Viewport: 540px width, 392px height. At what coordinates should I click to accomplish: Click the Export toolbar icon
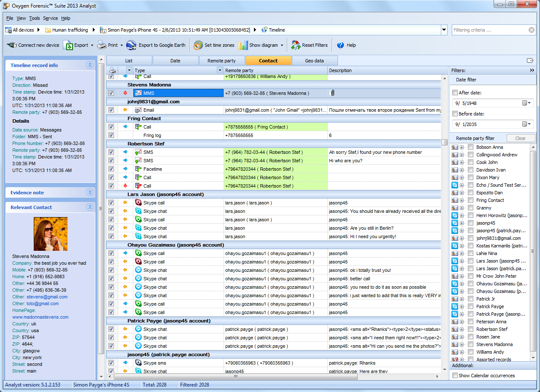pyautogui.click(x=67, y=45)
